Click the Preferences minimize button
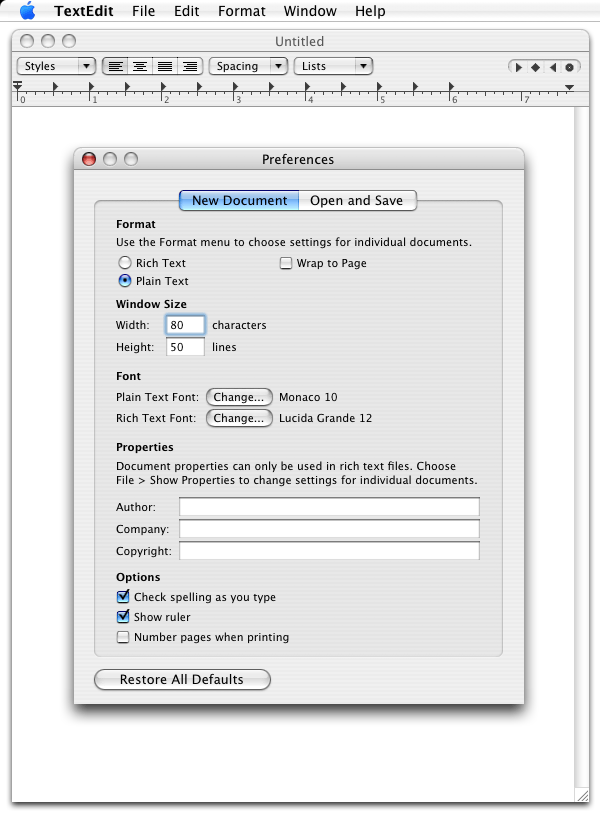This screenshot has width=600, height=816. [110, 159]
